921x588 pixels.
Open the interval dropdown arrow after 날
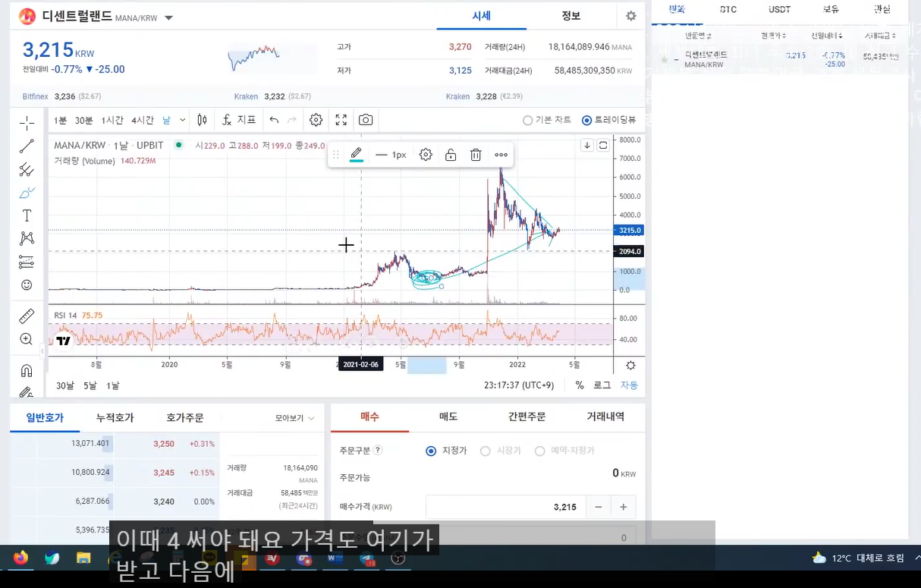pyautogui.click(x=183, y=120)
